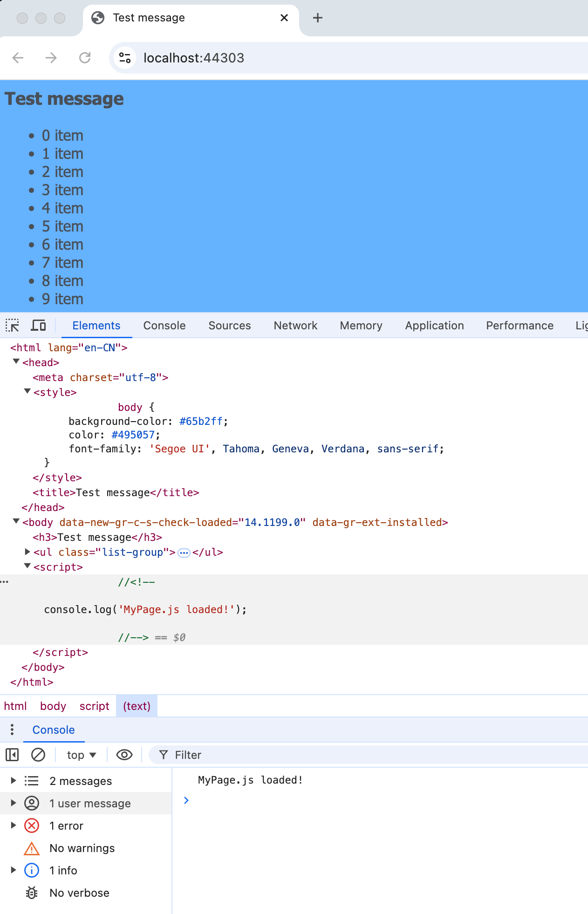The height and width of the screenshot is (914, 588).
Task: Click the #495057 color value
Action: [x=133, y=435]
